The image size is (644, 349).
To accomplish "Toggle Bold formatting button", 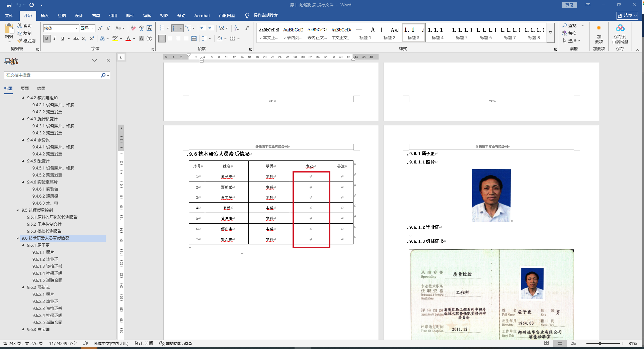I will [x=47, y=38].
